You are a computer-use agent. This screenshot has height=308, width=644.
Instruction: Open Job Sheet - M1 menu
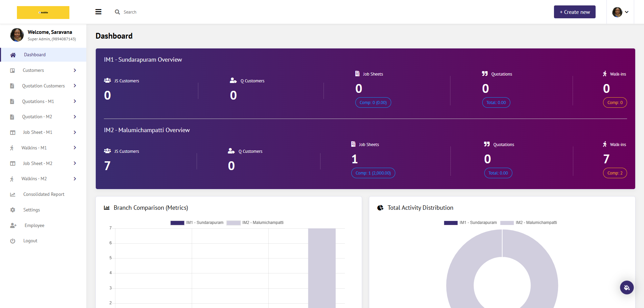pos(43,132)
